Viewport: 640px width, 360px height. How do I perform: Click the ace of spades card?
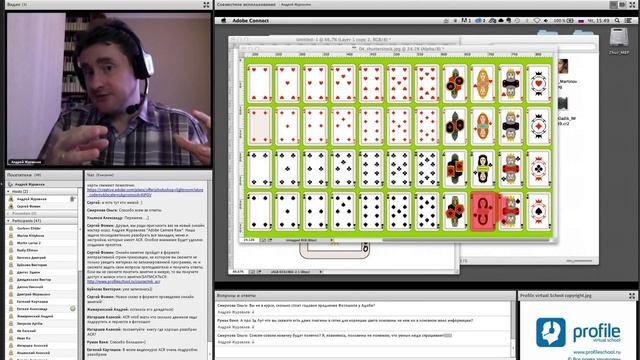coord(538,212)
